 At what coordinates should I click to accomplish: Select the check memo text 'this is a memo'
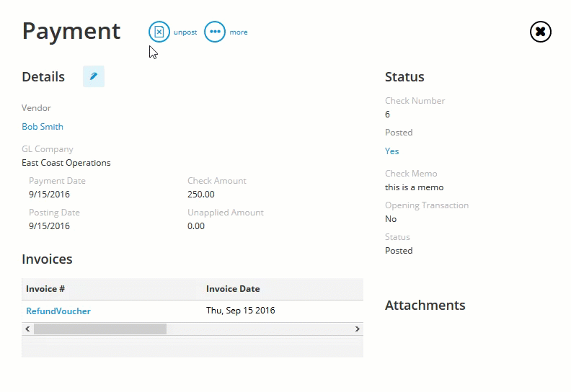pos(414,187)
